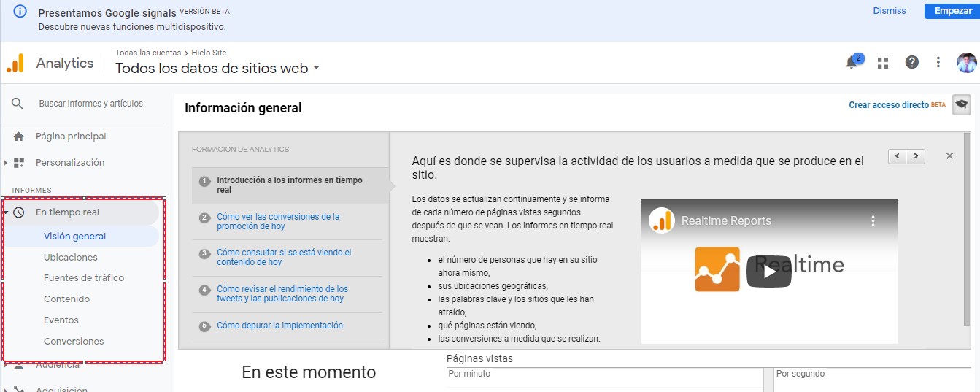The image size is (980, 392).
Task: Click the user profile avatar
Action: tap(966, 63)
